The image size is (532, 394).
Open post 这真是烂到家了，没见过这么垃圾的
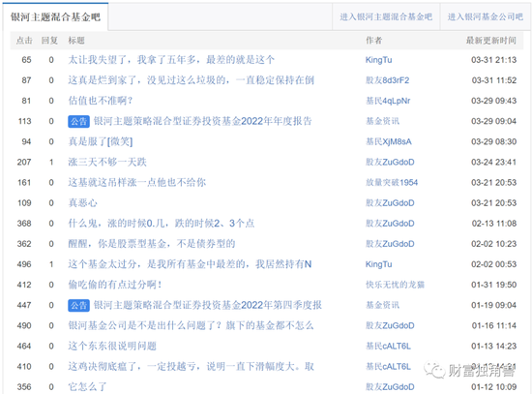point(191,80)
